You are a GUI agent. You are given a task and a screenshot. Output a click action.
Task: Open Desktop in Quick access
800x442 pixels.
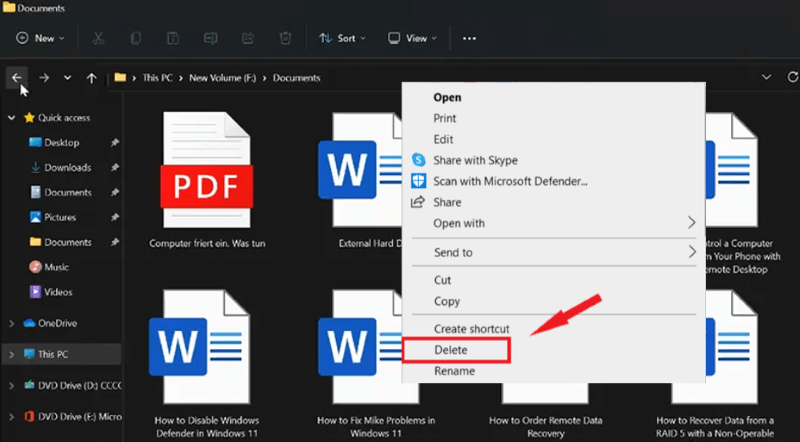(x=61, y=142)
